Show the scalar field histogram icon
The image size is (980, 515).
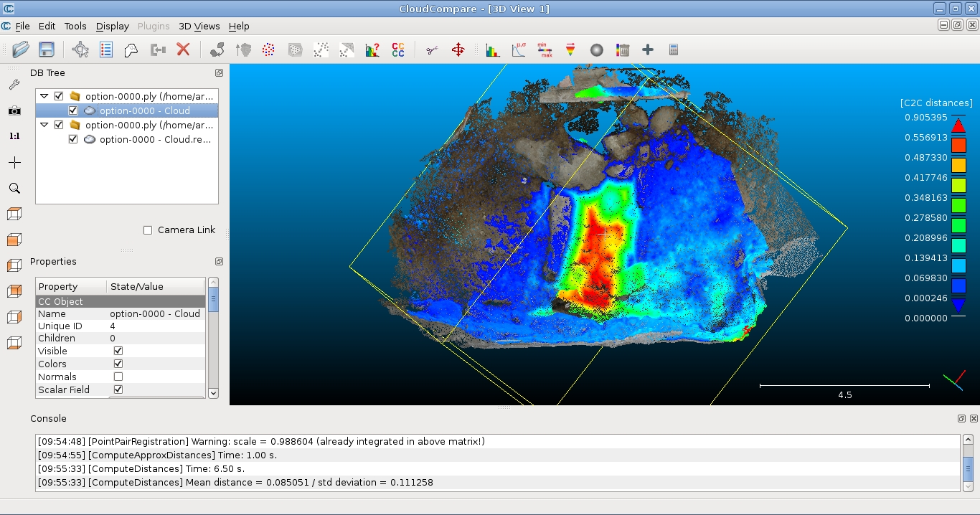point(493,49)
